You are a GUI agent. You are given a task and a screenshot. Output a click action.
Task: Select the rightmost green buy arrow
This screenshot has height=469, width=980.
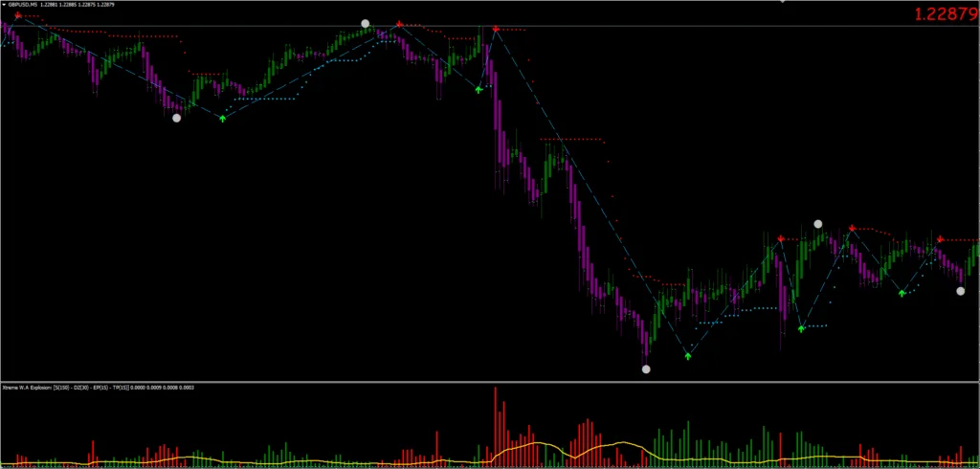[x=902, y=293]
